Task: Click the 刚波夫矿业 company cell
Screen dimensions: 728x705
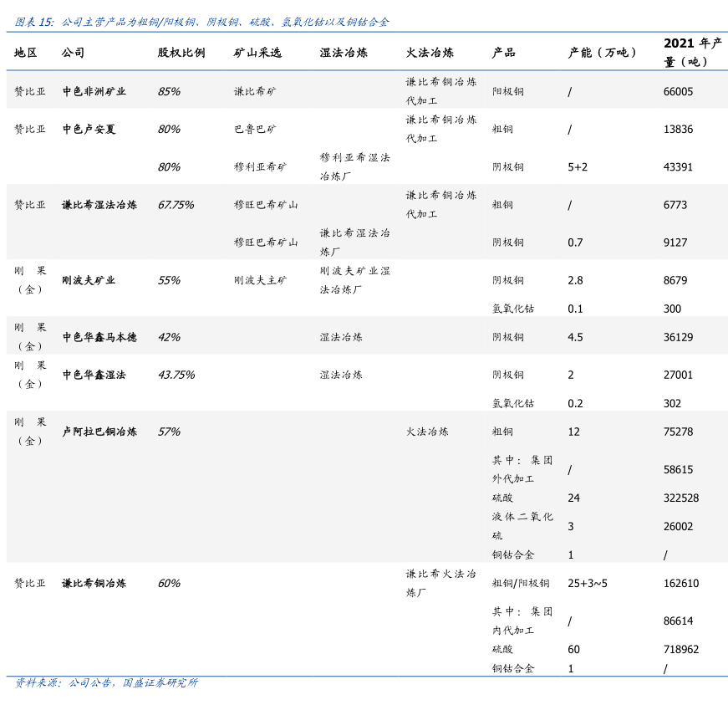Action: point(89,280)
